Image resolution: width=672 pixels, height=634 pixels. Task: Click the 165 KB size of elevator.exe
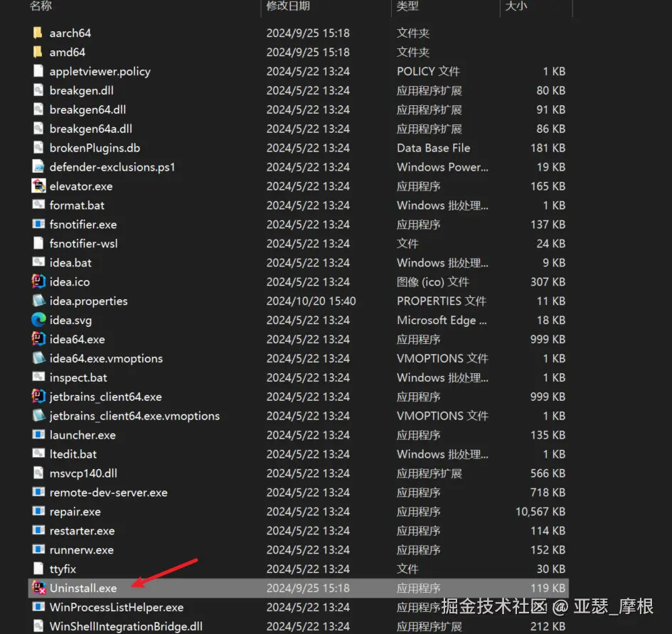click(548, 186)
